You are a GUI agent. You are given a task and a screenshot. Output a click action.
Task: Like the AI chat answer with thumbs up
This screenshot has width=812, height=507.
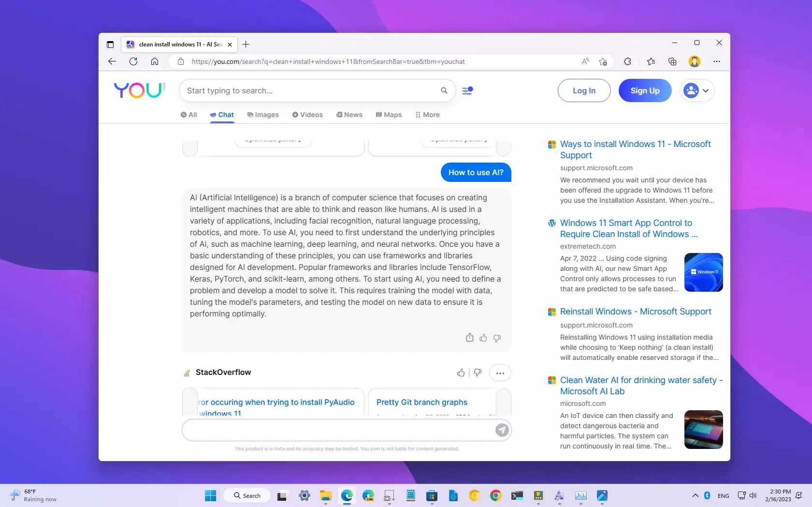pos(483,338)
